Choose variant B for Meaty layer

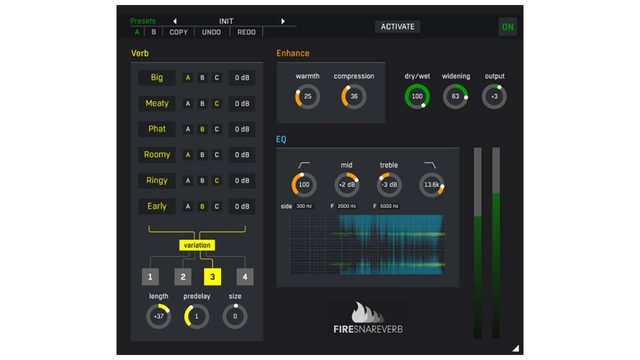point(202,103)
